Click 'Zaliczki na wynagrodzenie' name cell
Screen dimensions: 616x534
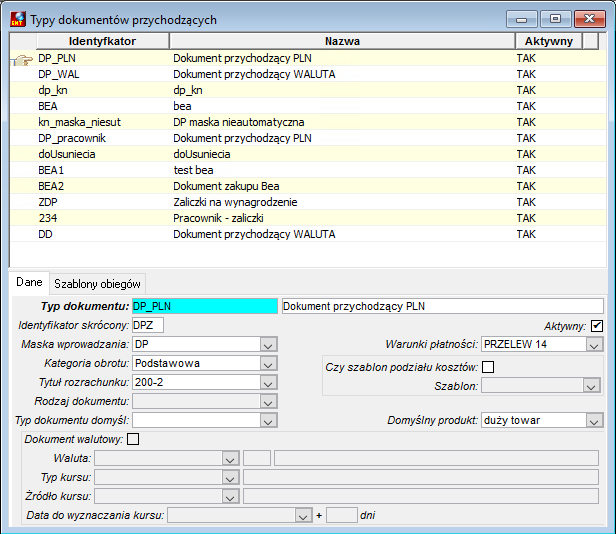coord(235,202)
